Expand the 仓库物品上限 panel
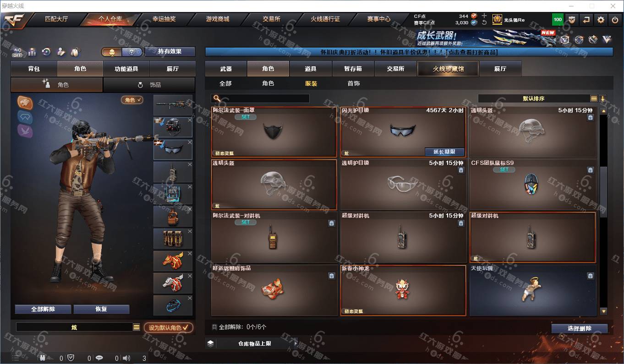Viewport: 624px width, 364px height. click(x=252, y=343)
